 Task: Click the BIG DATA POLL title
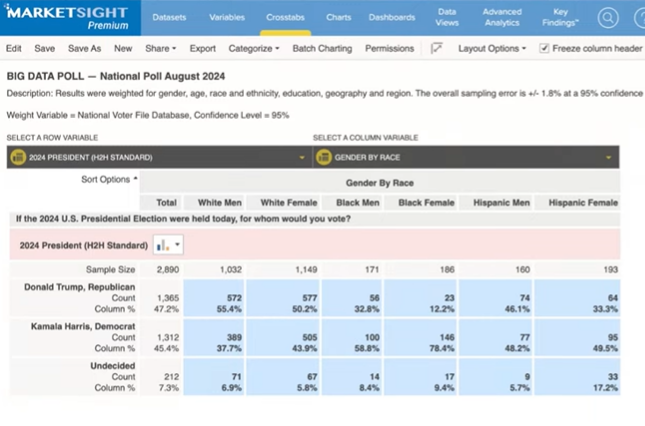click(x=116, y=76)
